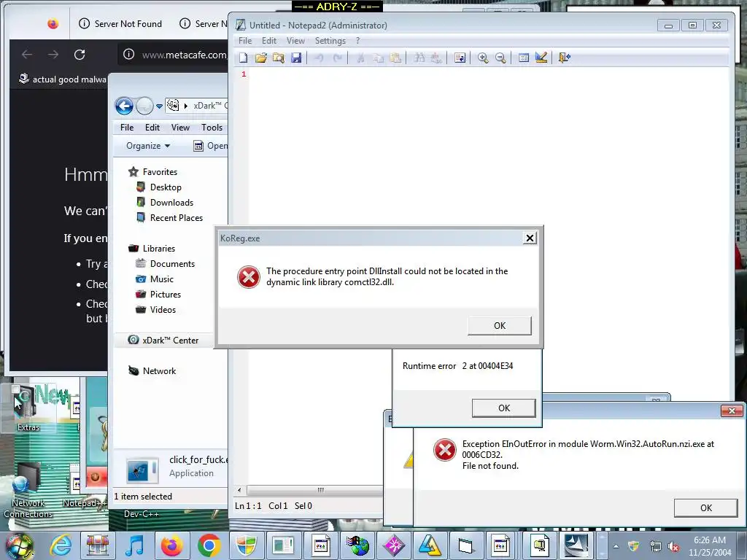
Task: Click the Copy icon in Notepad2 toolbar
Action: [379, 58]
